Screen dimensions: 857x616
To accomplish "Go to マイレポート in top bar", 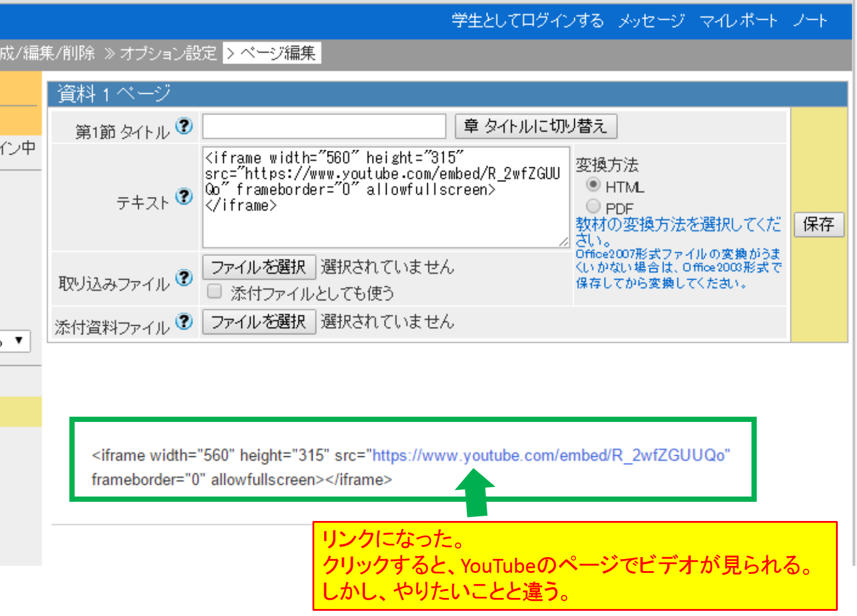I will pyautogui.click(x=738, y=21).
